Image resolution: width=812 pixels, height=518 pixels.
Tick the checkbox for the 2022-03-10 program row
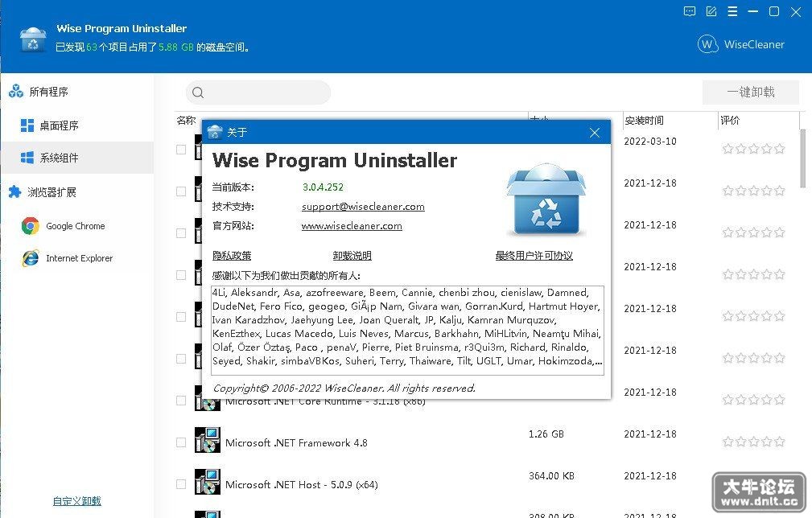pos(181,150)
